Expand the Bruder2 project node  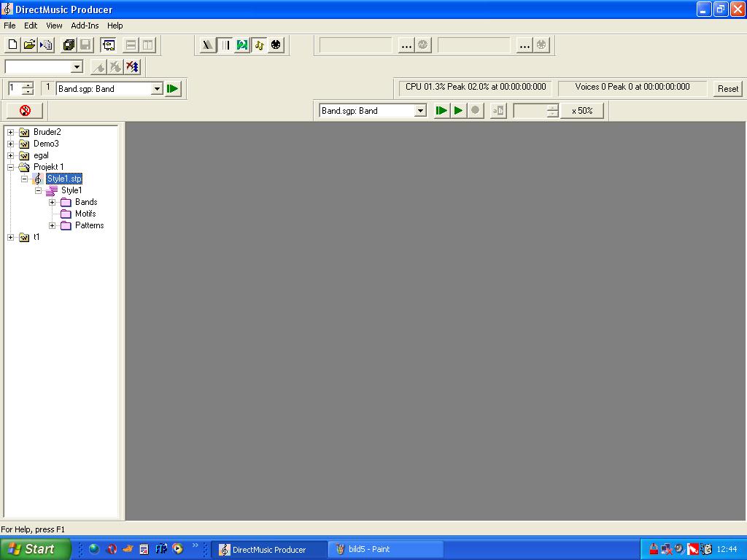(11, 132)
